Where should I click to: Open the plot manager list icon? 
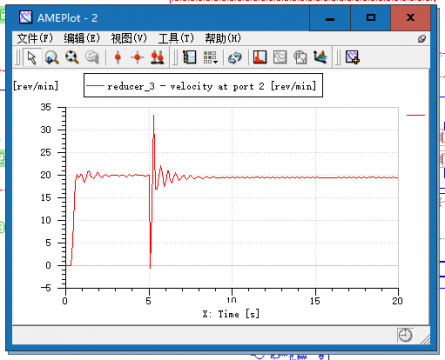(x=190, y=57)
